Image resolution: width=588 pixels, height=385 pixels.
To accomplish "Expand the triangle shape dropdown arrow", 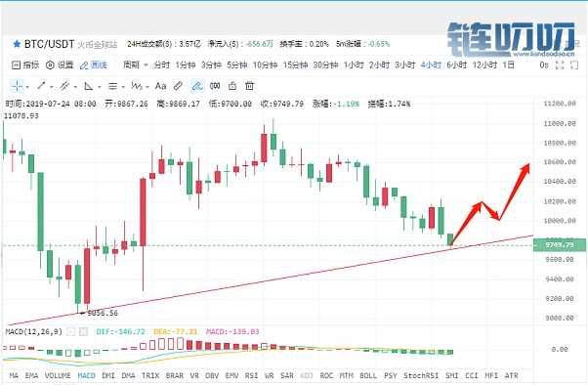I will [100, 87].
